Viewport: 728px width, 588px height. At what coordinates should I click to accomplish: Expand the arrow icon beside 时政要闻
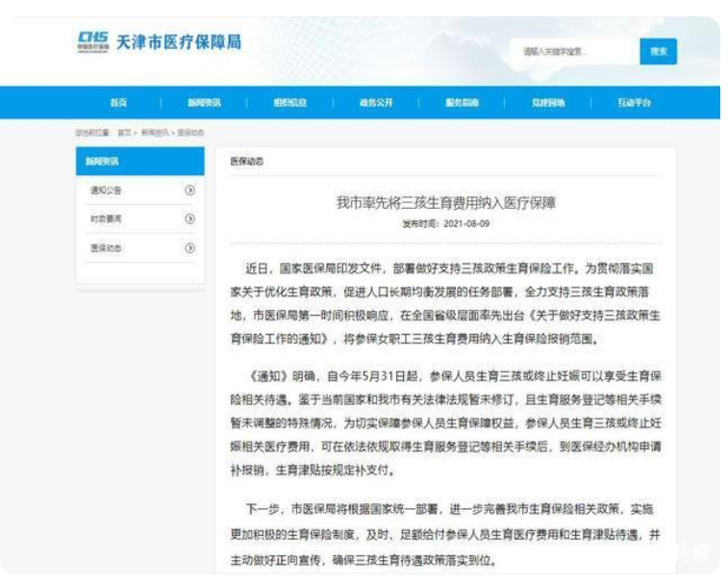189,219
